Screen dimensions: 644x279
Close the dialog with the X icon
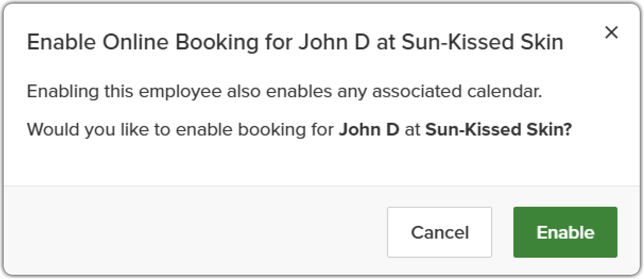click(612, 32)
